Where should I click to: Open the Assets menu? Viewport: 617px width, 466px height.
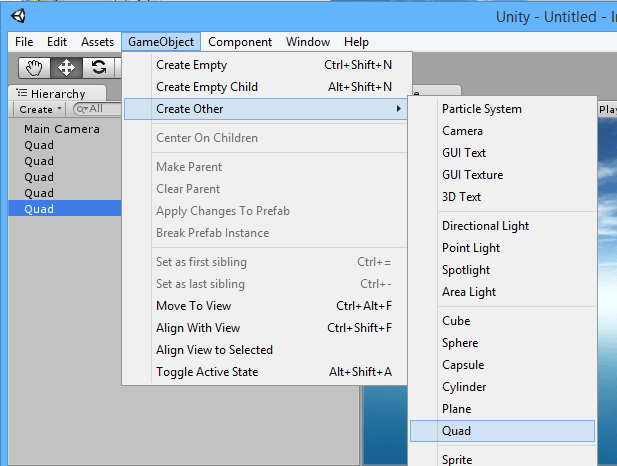tap(97, 42)
